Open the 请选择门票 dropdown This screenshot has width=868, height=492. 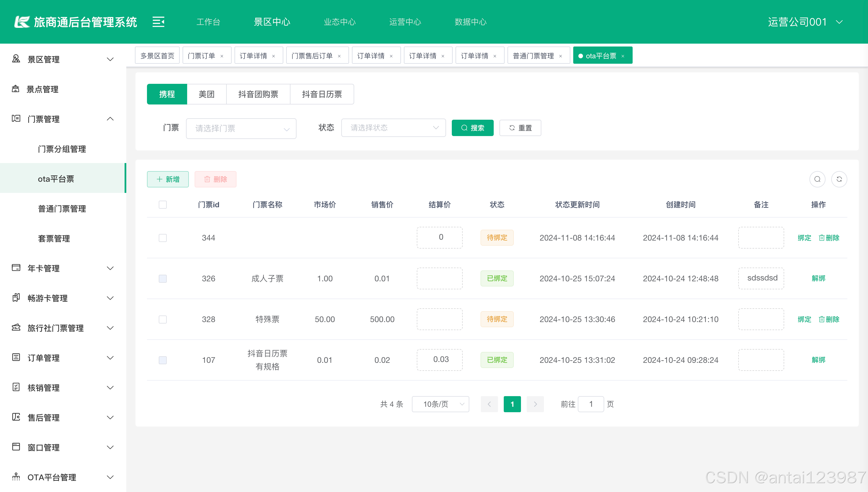(241, 128)
